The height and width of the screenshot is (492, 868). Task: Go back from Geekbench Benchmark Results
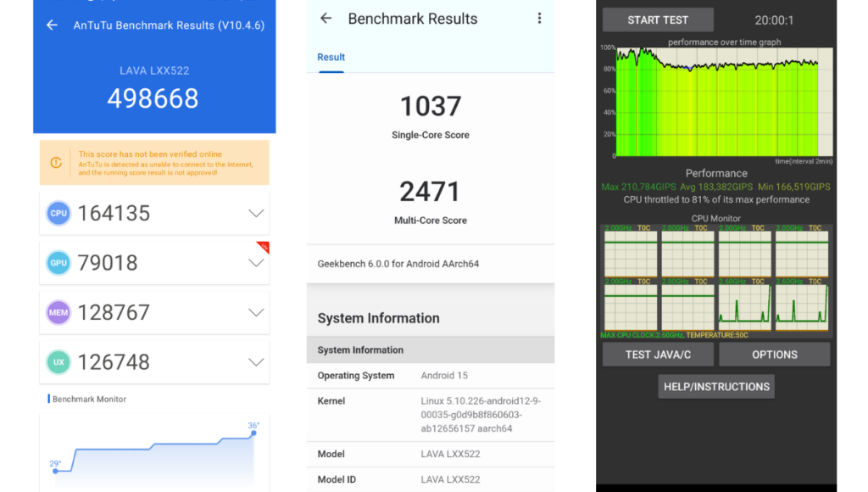326,19
